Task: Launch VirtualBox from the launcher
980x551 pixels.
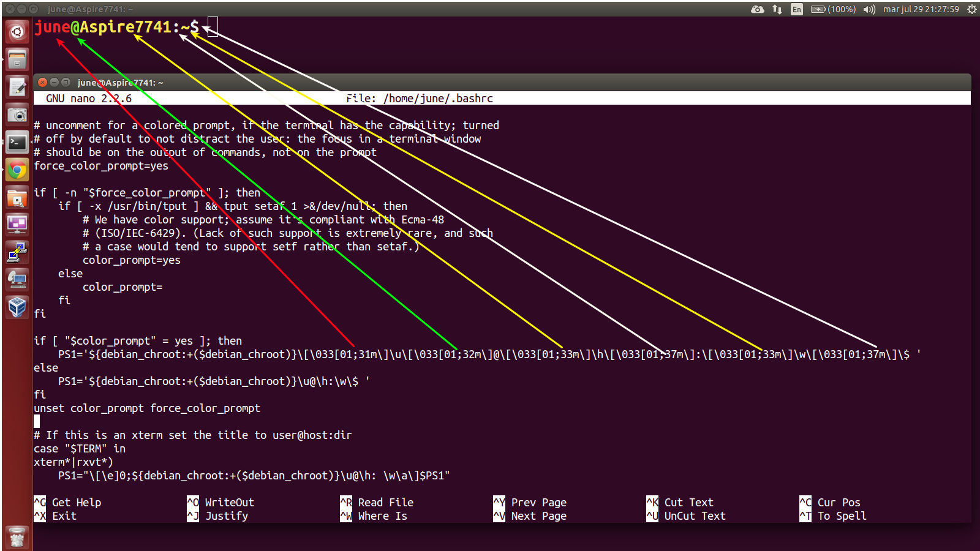Action: pyautogui.click(x=17, y=307)
